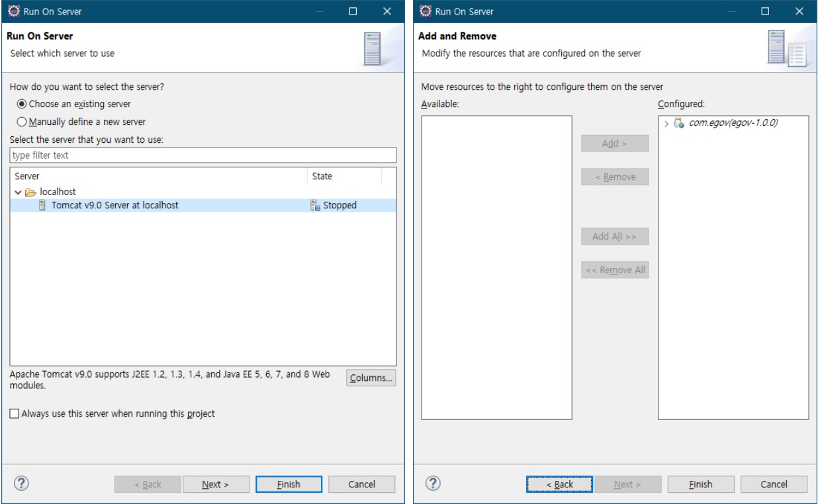Viewport: 818px width, 504px height.
Task: Close the Add and Remove window
Action: tap(799, 11)
